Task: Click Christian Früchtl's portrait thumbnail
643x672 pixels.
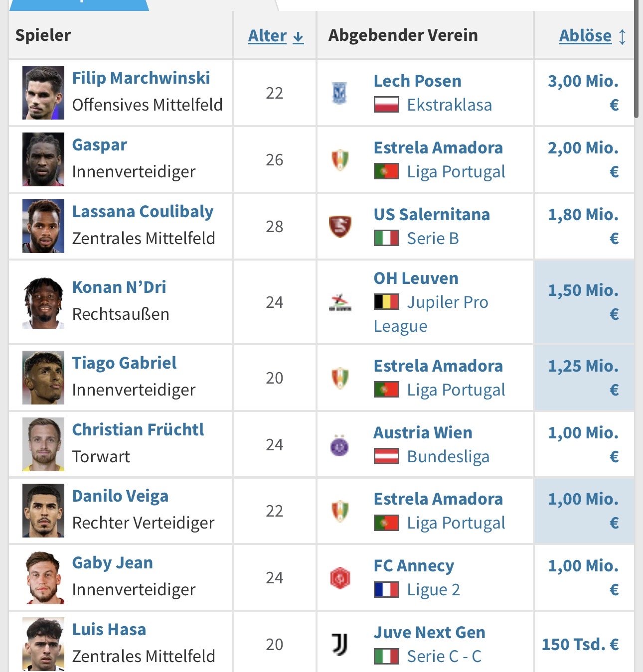Action: (43, 444)
